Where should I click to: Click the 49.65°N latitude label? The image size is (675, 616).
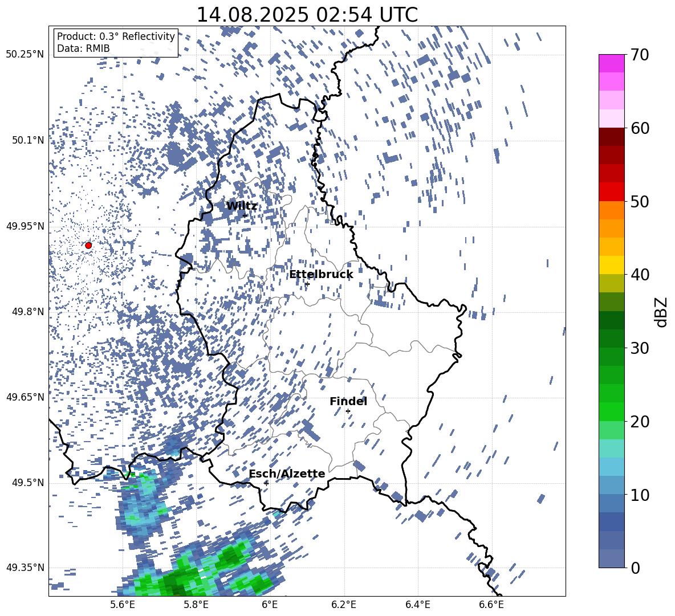[25, 397]
